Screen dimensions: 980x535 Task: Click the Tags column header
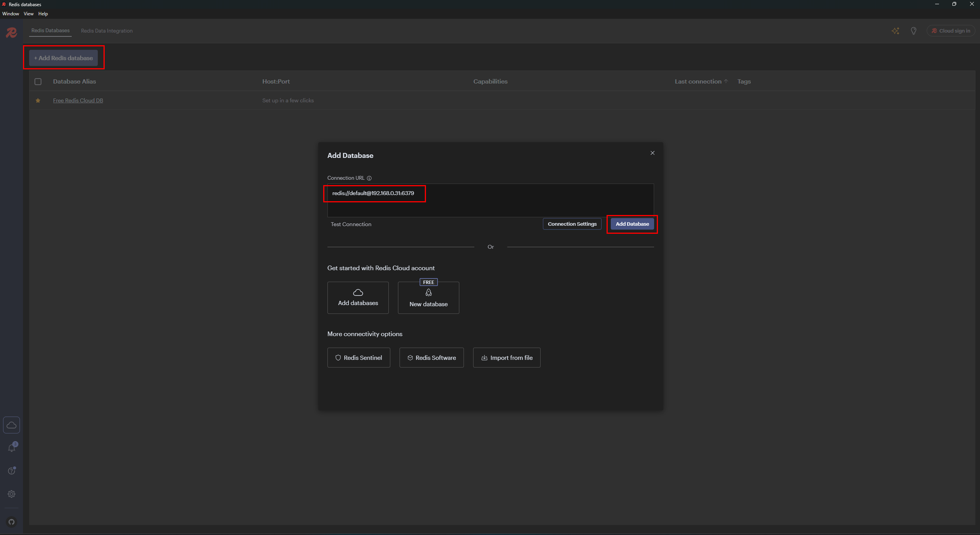click(x=744, y=81)
